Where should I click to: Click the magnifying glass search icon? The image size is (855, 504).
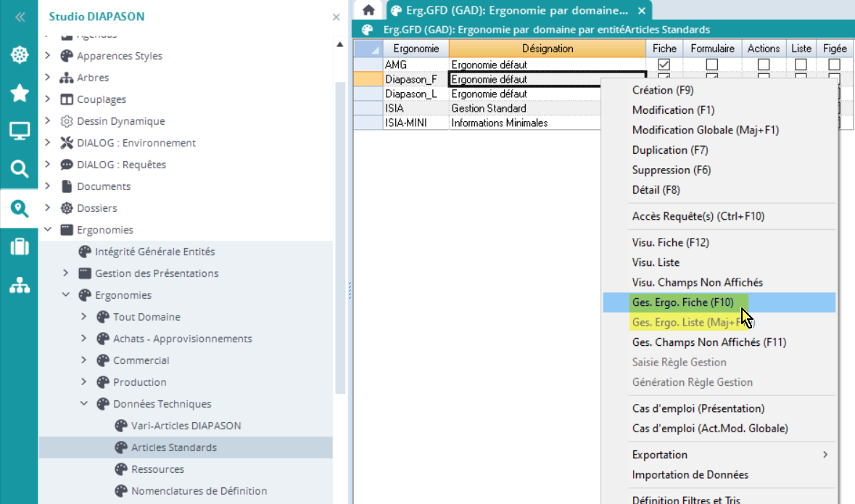19,170
